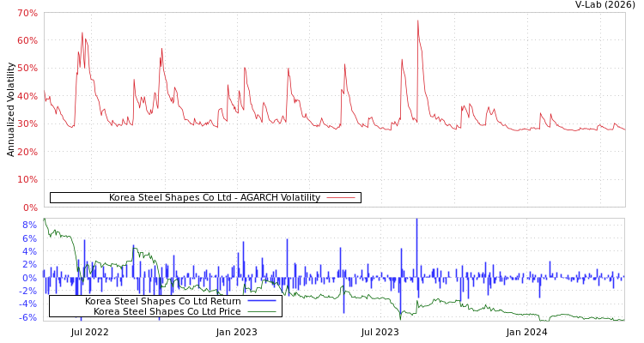The width and height of the screenshot is (644, 343).
Task: Click the -4% return axis label
Action: pyautogui.click(x=27, y=304)
